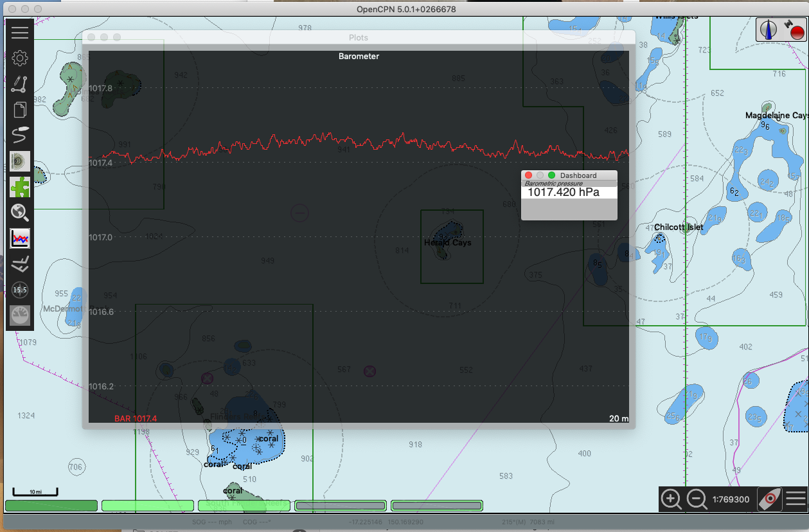Image resolution: width=809 pixels, height=532 pixels.
Task: Open the Options gear icon
Action: 20,58
